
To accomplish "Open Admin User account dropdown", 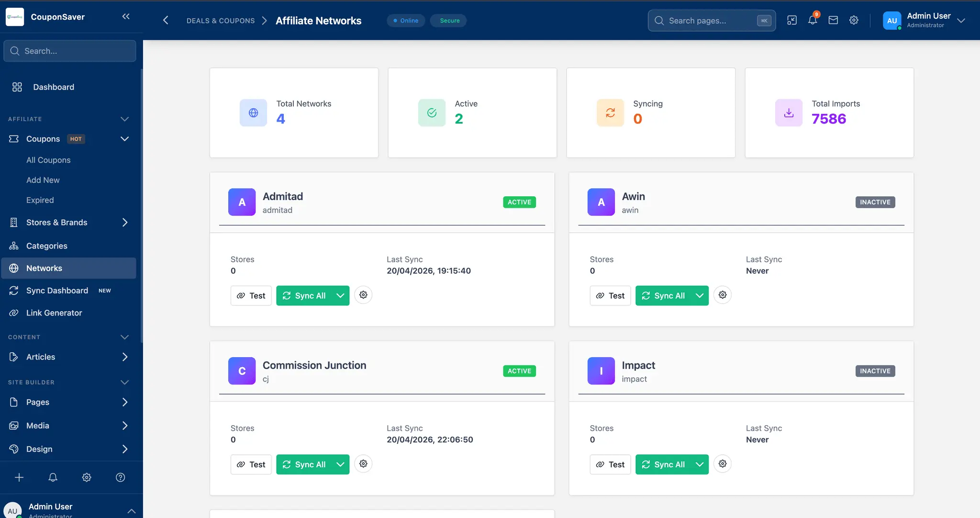I will click(961, 21).
